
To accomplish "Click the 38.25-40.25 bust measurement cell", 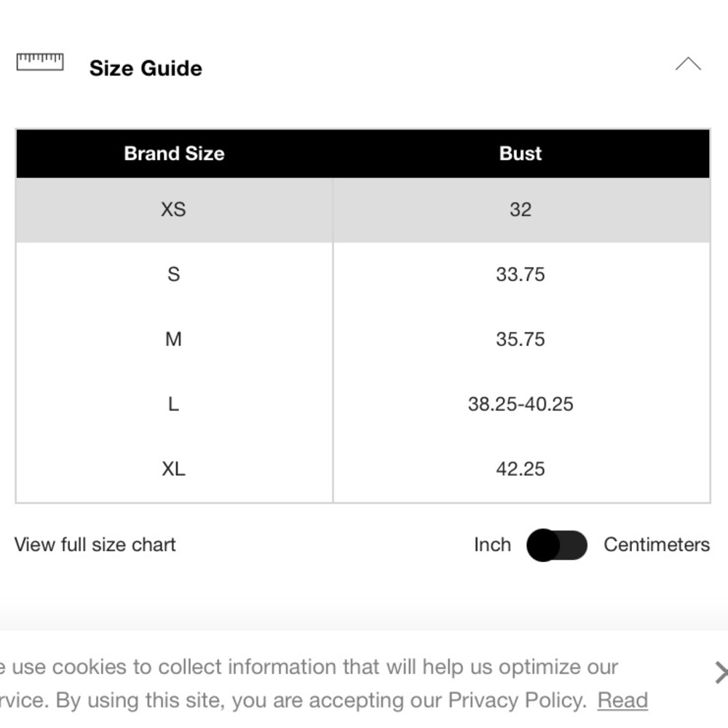I will (x=521, y=404).
